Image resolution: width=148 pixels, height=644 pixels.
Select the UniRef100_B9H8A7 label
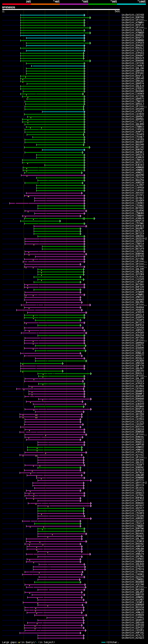pyautogui.click(x=133, y=55)
